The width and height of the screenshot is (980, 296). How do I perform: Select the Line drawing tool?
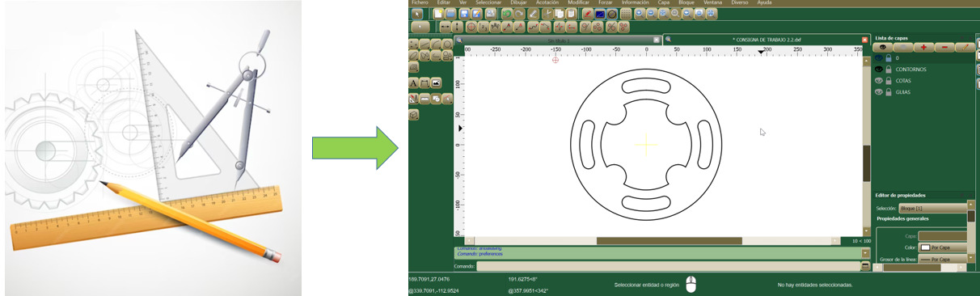425,44
